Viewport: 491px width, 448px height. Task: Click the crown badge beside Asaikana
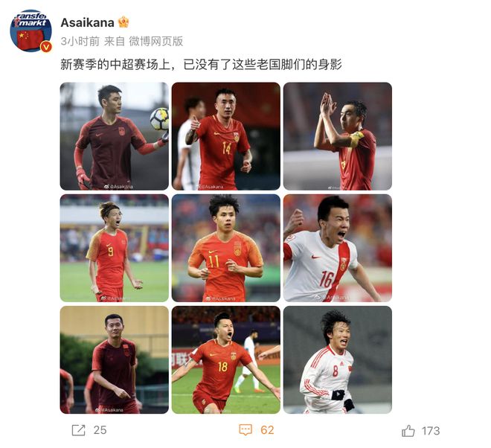pos(123,22)
